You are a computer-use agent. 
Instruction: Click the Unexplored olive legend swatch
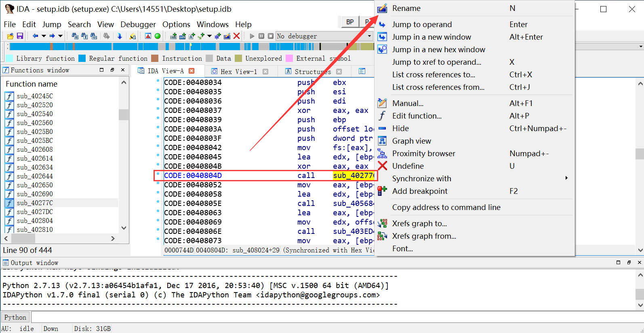238,58
